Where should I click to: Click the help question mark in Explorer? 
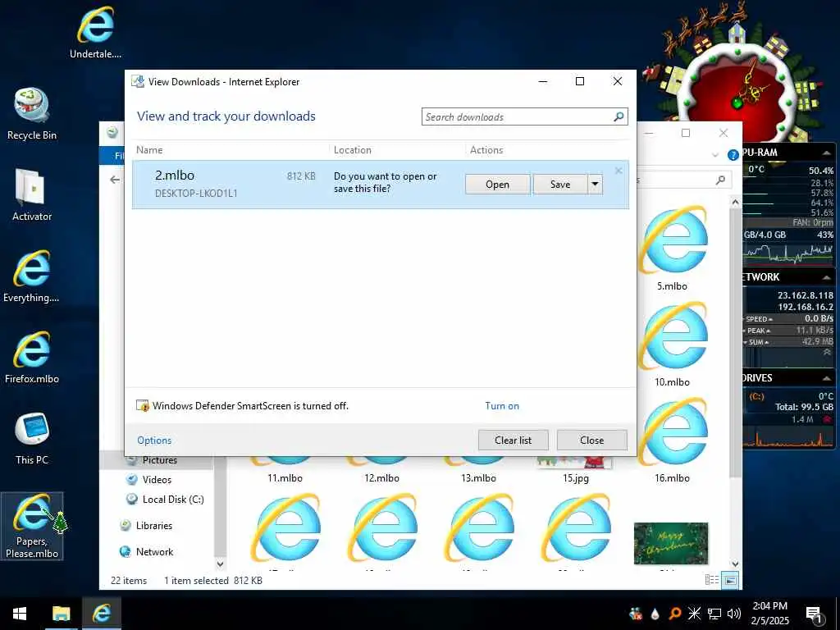733,155
